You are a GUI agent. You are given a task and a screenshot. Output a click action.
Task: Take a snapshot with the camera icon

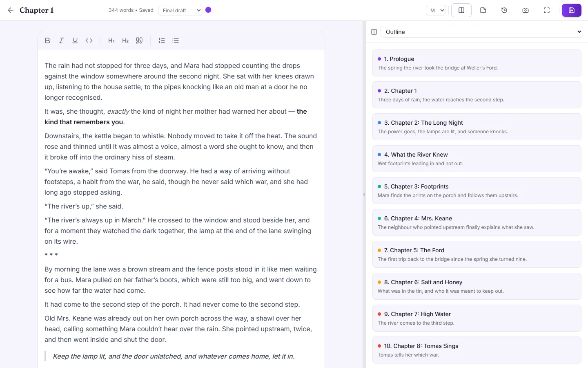tap(526, 10)
